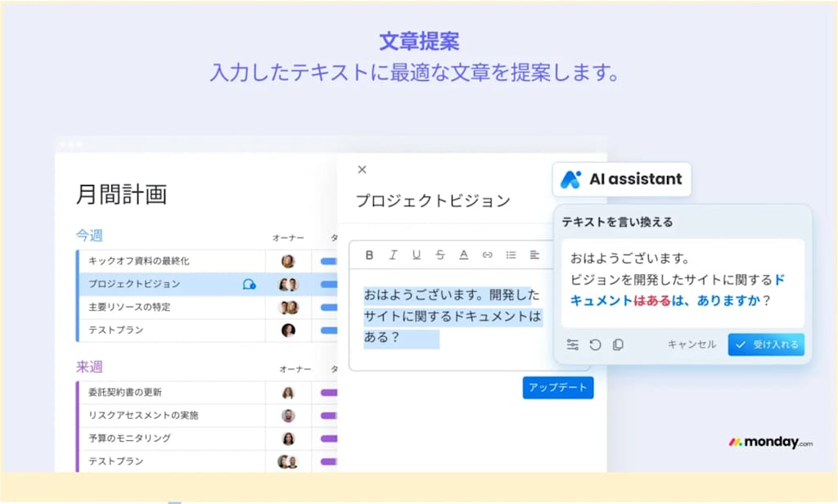
Task: Create a bulleted list
Action: pyautogui.click(x=513, y=255)
